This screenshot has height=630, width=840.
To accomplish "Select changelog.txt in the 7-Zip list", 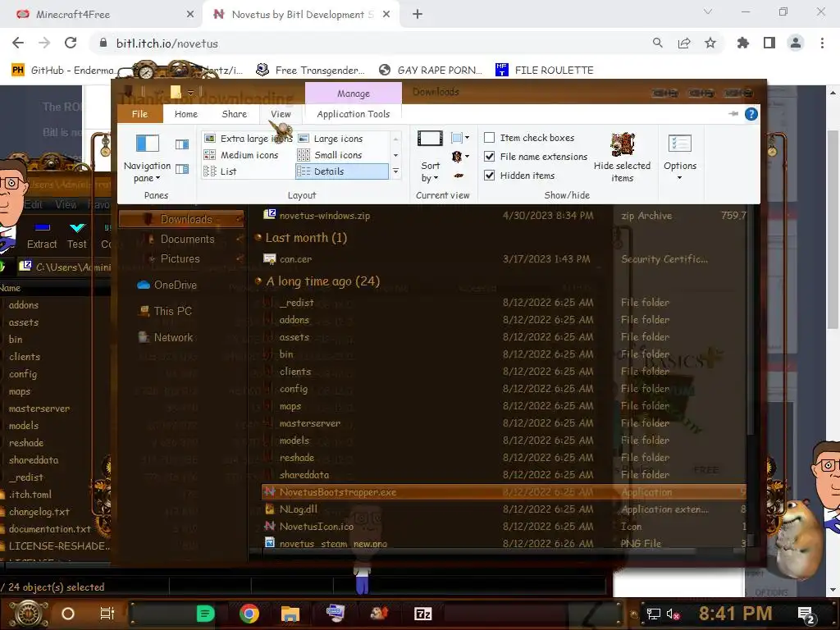I will (x=39, y=512).
